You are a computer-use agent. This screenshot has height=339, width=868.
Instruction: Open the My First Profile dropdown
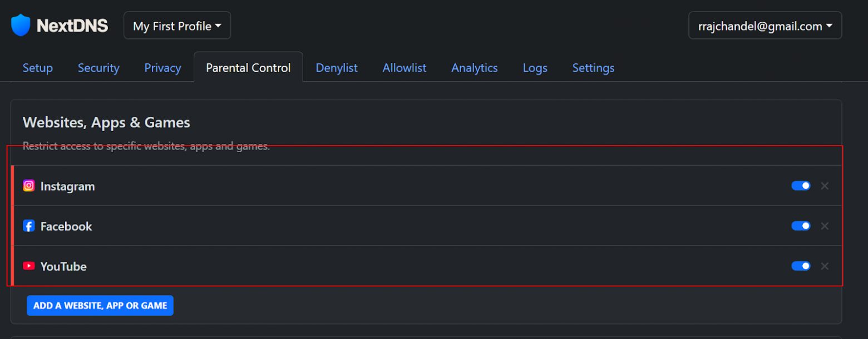click(177, 26)
